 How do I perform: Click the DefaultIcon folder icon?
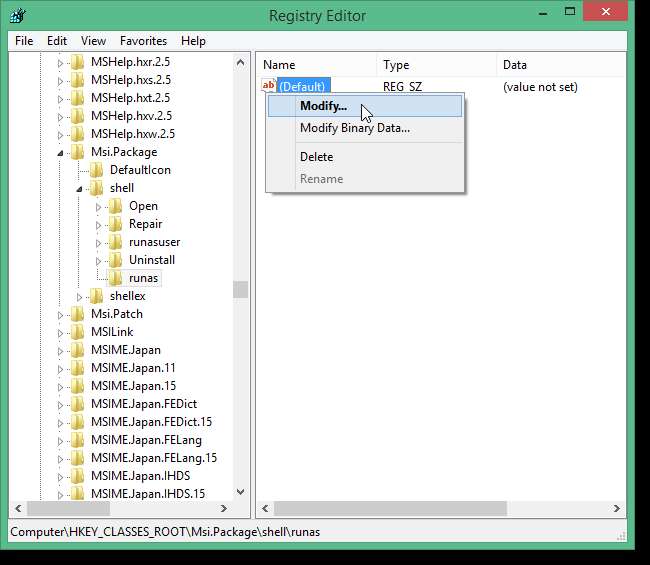[x=96, y=170]
